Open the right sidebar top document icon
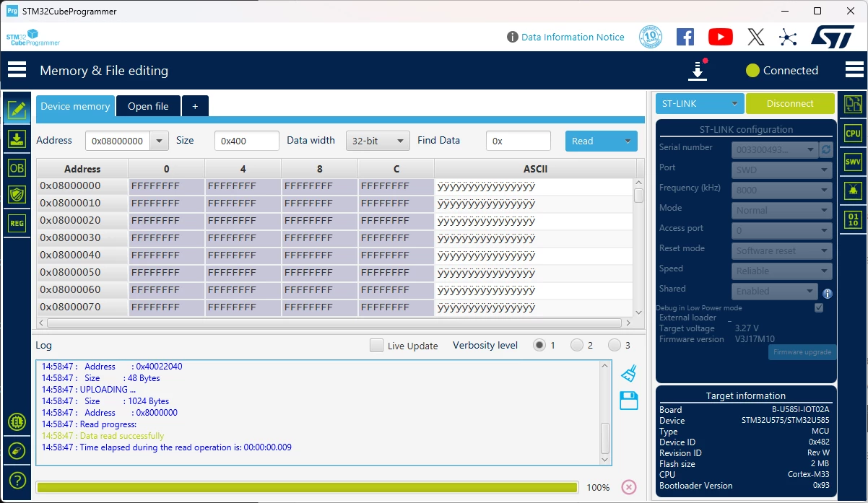This screenshot has width=868, height=503. coord(854,105)
